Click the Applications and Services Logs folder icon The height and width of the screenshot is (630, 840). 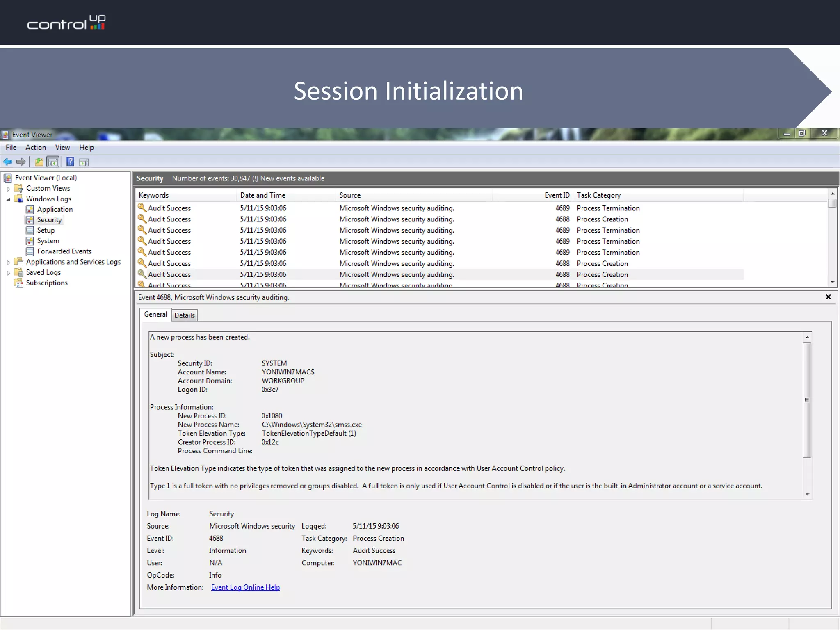18,262
